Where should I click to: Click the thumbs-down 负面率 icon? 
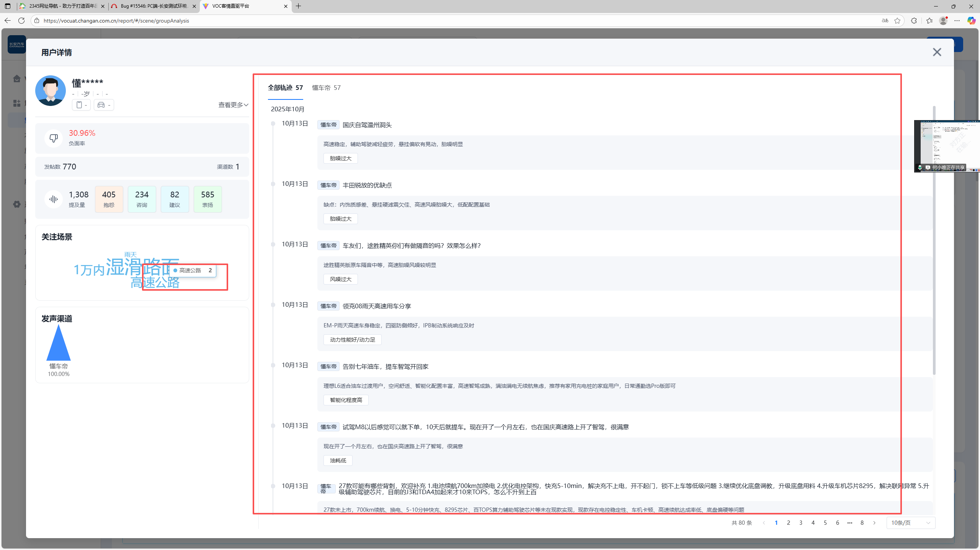(54, 138)
